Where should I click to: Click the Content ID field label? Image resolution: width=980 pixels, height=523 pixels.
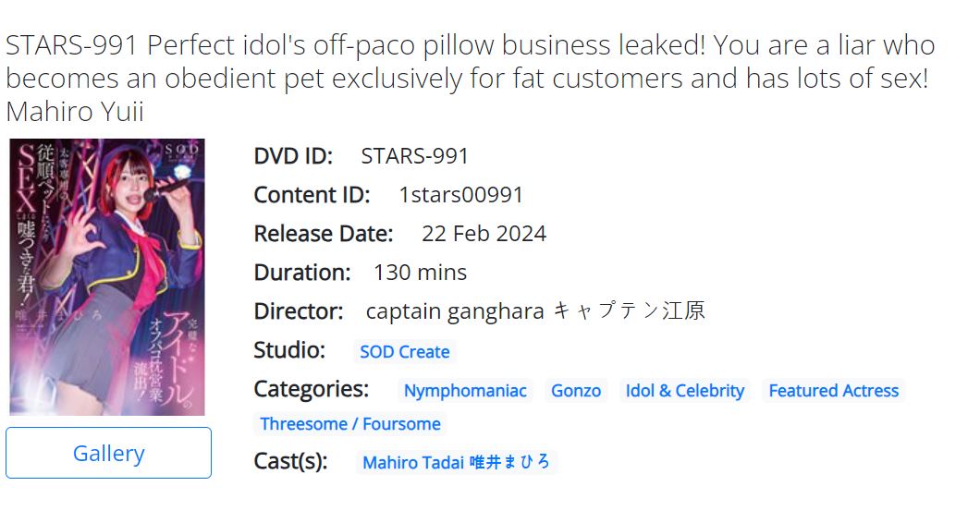(x=312, y=195)
